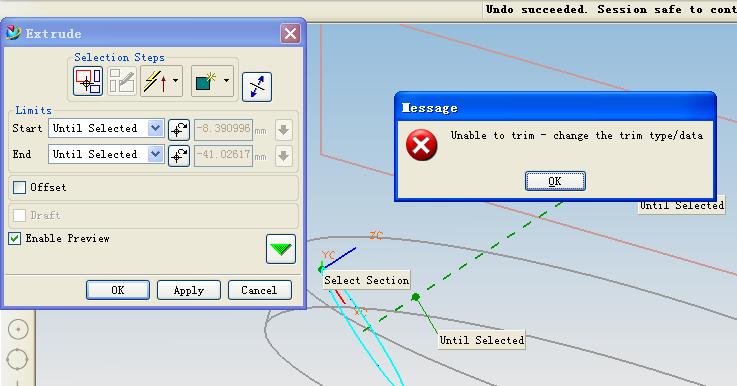Click the small circle with dot icon in the left sidebar
This screenshot has height=386, width=737.
pos(18,329)
